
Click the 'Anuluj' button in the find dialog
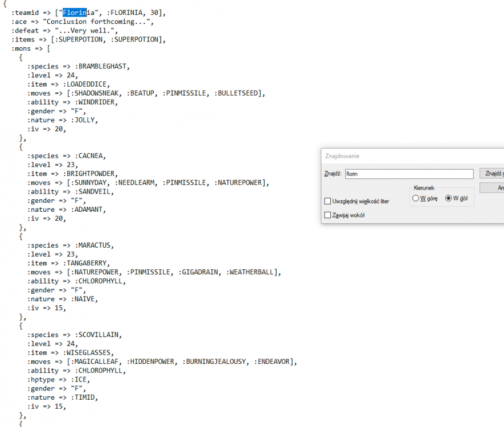pyautogui.click(x=493, y=187)
